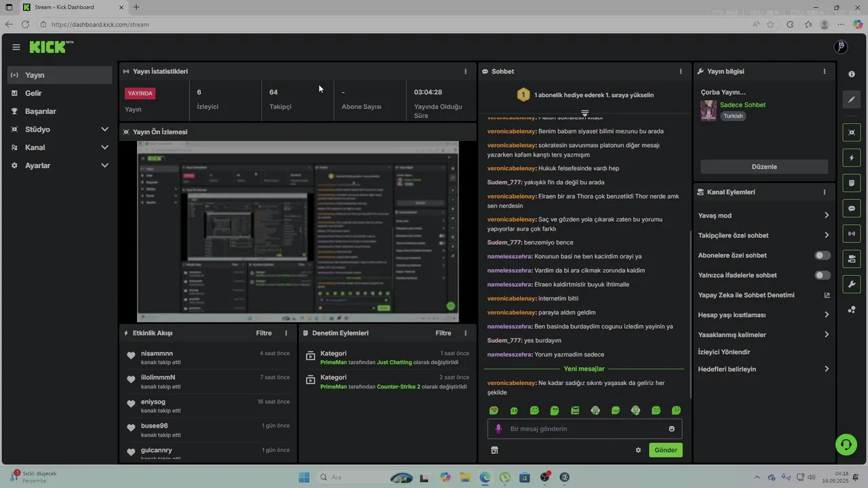Open the hamburger menu next to Kick logo
The width and height of the screenshot is (868, 488).
coord(16,47)
